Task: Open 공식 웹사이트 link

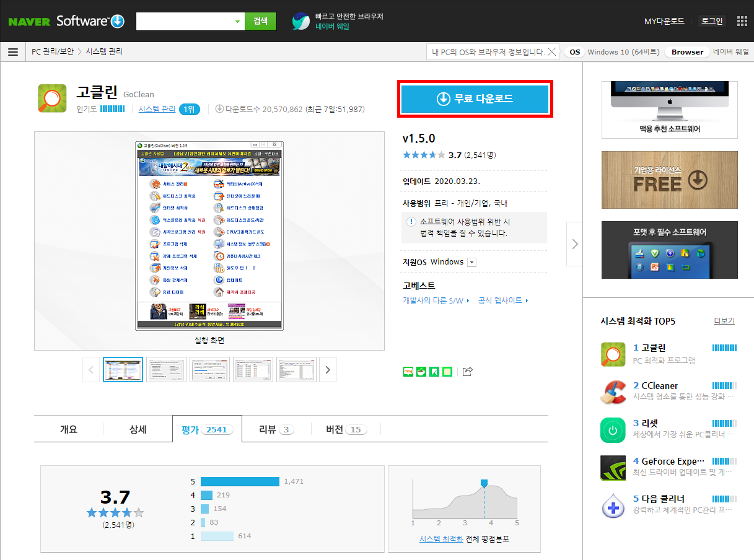Action: pyautogui.click(x=502, y=300)
